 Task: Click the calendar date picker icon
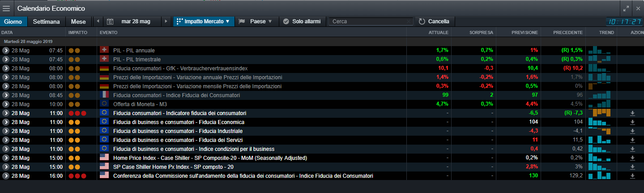(110, 21)
